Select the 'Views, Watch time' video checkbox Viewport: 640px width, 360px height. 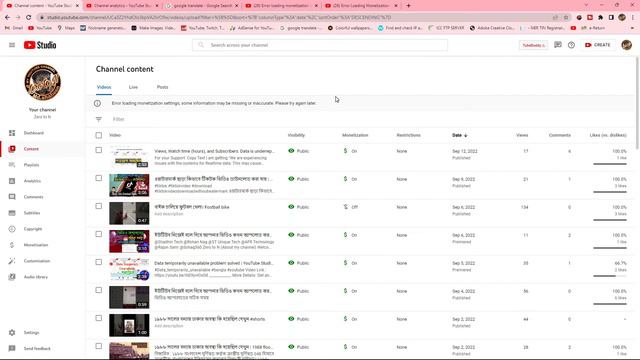tap(99, 150)
